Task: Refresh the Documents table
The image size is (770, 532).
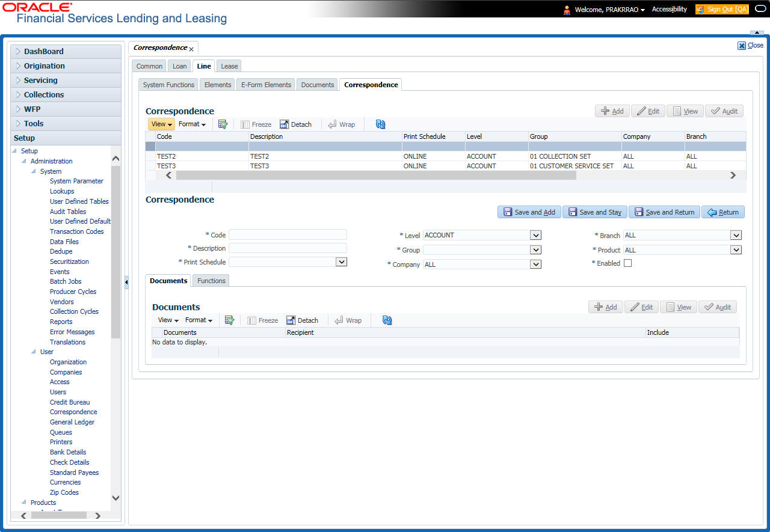Action: pos(387,320)
